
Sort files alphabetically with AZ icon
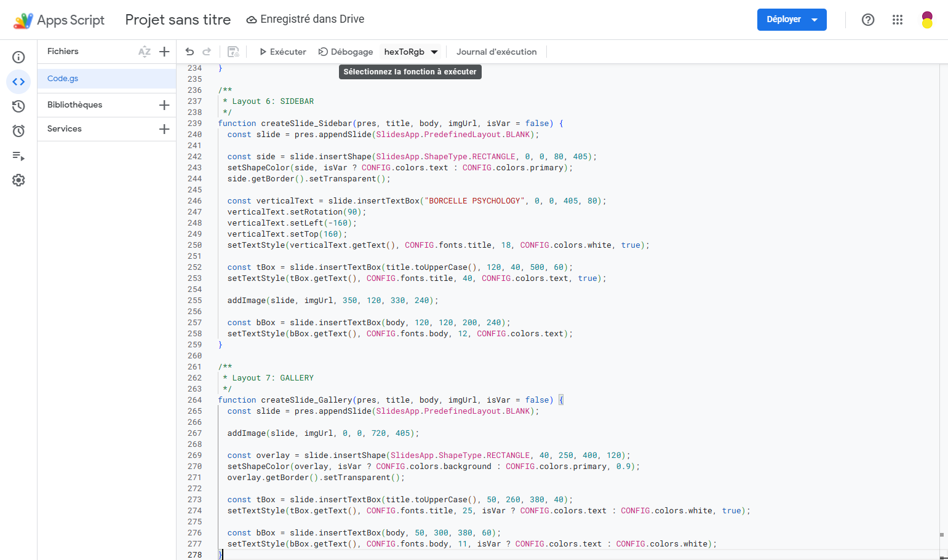[x=145, y=52]
